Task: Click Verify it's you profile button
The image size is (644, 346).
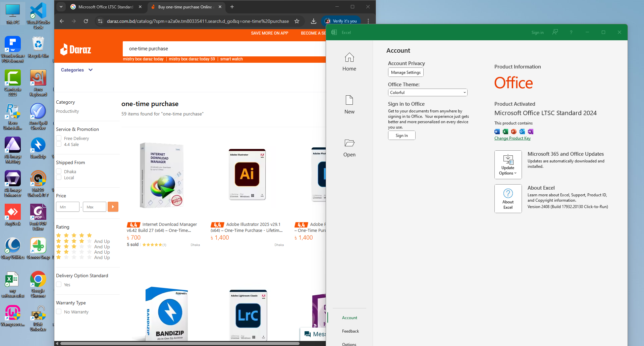Action: [341, 21]
